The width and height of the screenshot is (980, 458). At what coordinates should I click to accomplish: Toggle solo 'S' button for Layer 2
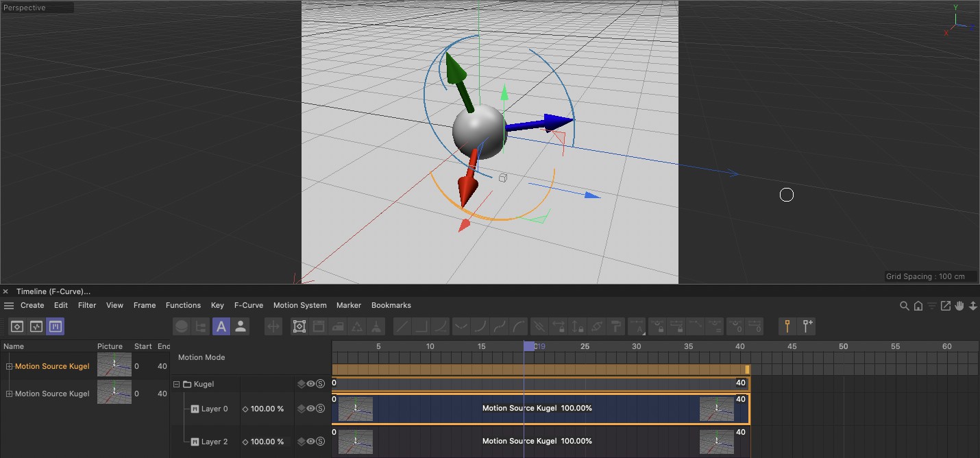tap(320, 442)
